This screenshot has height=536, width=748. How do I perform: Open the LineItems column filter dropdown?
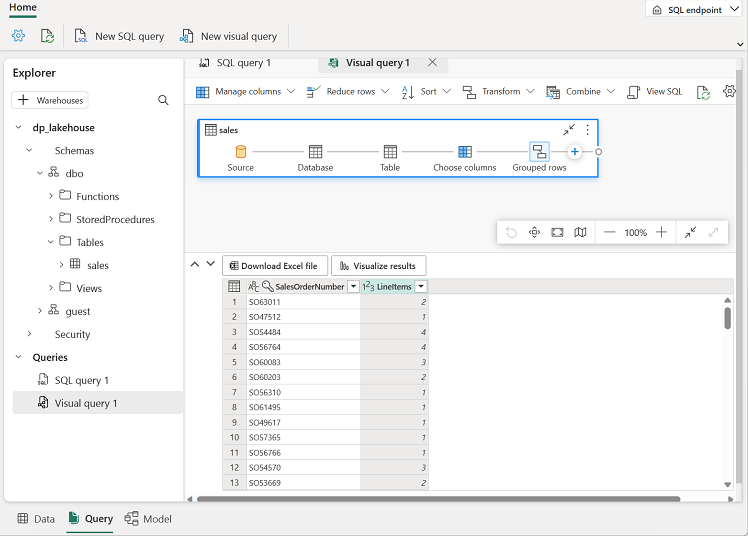pyautogui.click(x=421, y=286)
